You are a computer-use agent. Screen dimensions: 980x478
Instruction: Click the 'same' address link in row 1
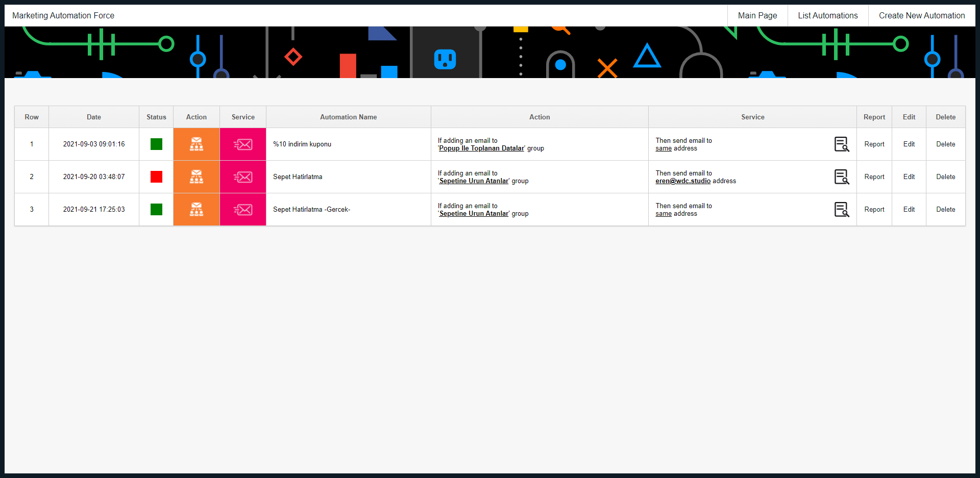(x=664, y=148)
